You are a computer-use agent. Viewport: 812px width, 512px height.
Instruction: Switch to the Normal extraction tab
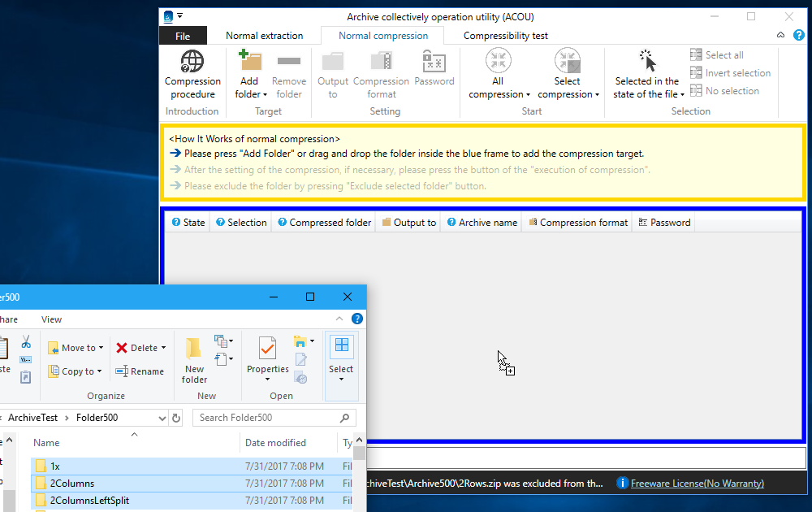click(264, 36)
